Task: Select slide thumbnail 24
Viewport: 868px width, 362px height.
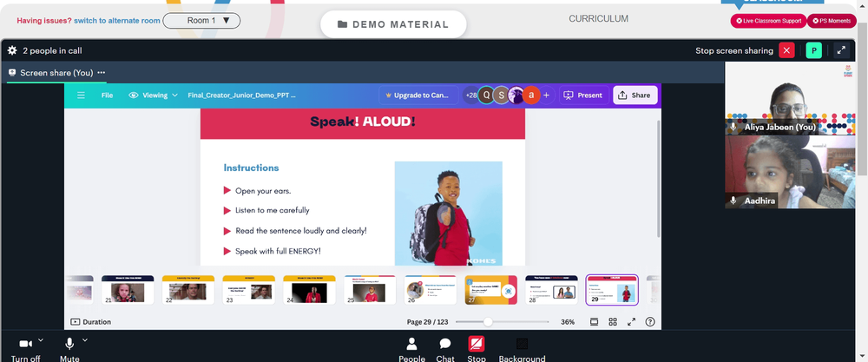Action: coord(309,290)
